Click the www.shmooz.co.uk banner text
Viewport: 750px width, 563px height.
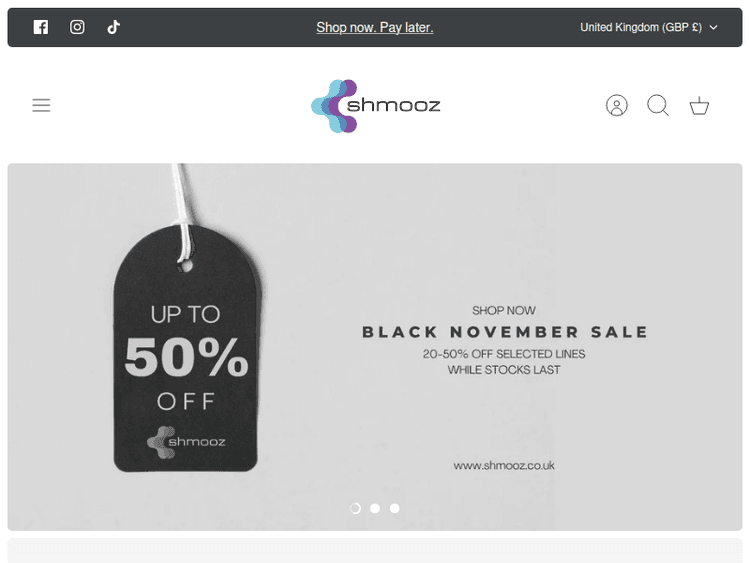[504, 465]
